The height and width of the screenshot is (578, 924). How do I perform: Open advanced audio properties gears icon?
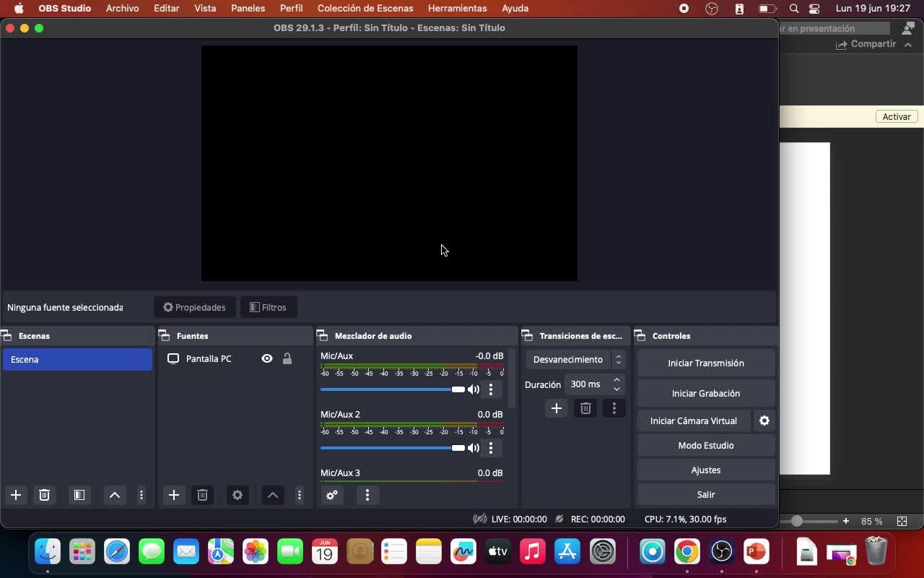click(x=332, y=495)
